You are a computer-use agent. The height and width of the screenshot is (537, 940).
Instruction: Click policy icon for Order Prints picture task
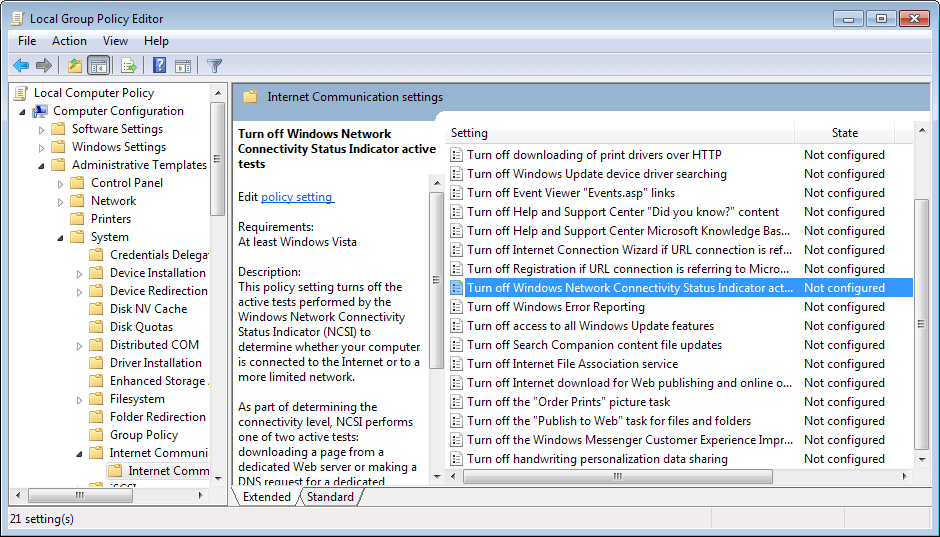457,402
